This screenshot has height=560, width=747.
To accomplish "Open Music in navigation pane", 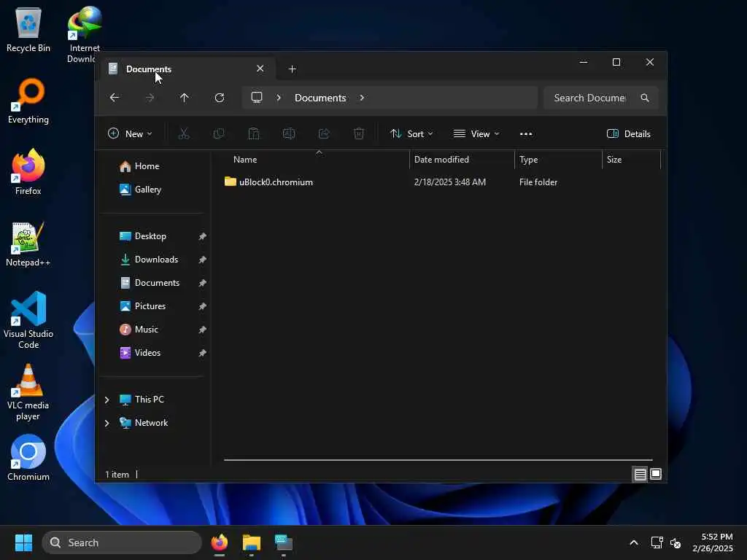I will [x=146, y=330].
